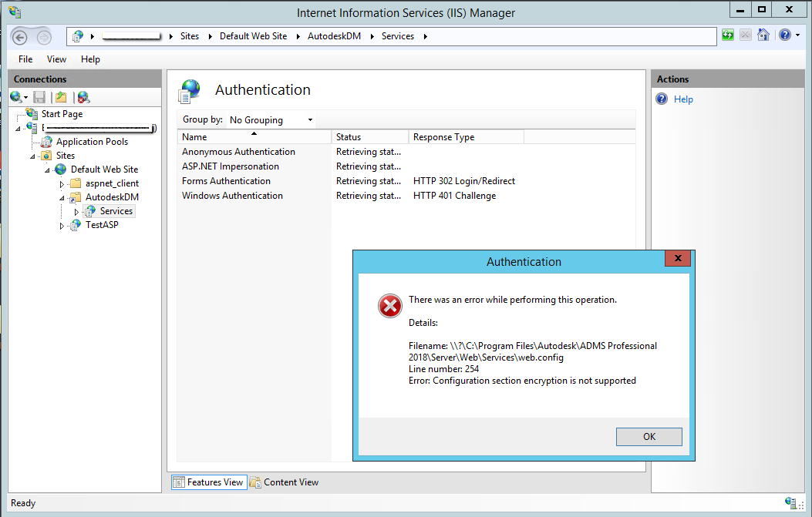Select the TestASP tree item
812x517 pixels.
click(102, 225)
